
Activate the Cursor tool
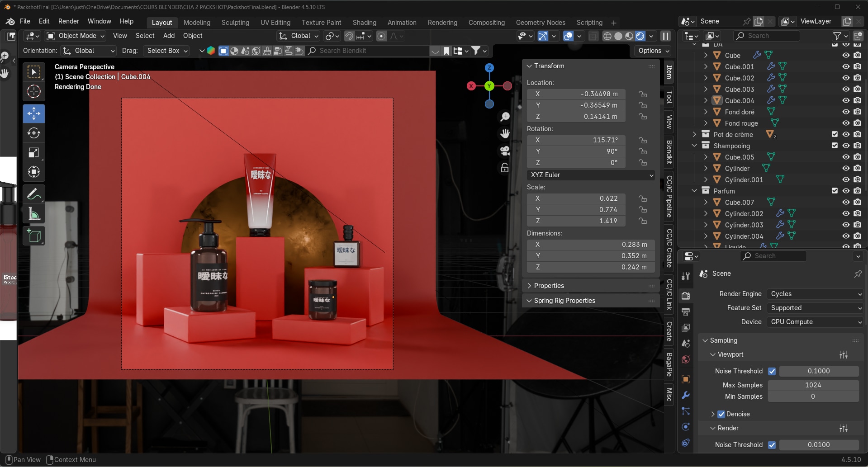point(34,92)
